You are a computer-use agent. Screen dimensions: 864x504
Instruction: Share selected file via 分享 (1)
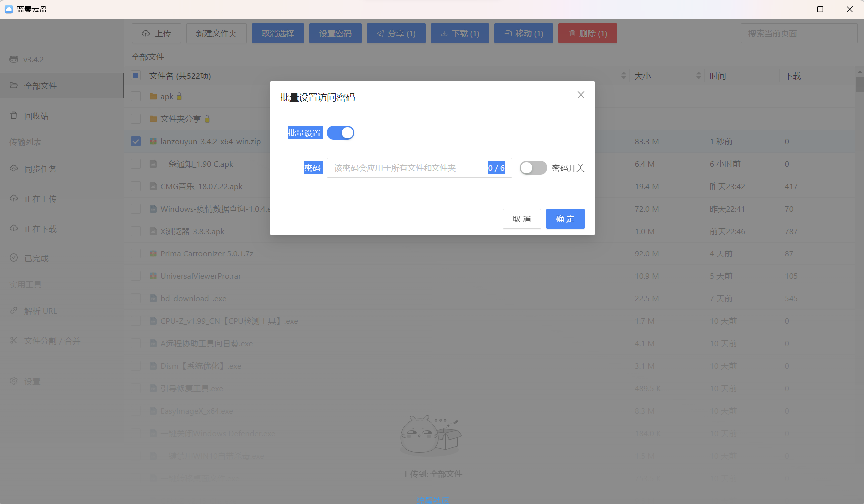[x=396, y=33]
